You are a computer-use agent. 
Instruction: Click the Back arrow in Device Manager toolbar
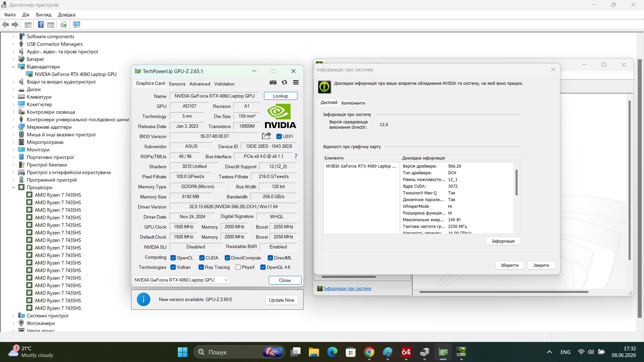[x=5, y=24]
